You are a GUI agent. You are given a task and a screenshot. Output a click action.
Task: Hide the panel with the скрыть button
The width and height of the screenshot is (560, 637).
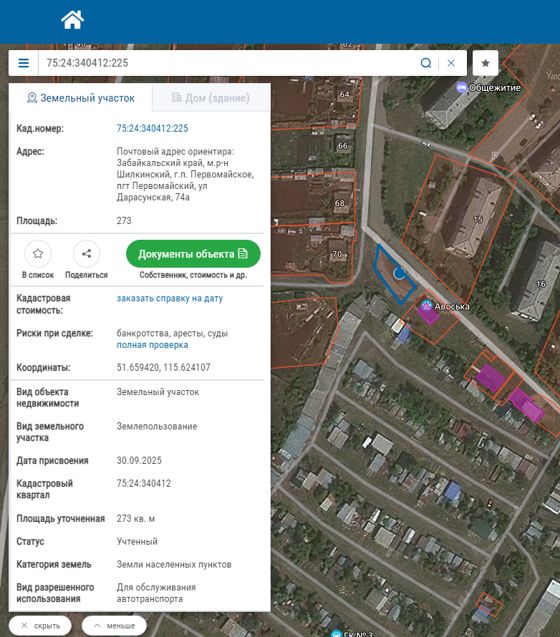[x=40, y=626]
